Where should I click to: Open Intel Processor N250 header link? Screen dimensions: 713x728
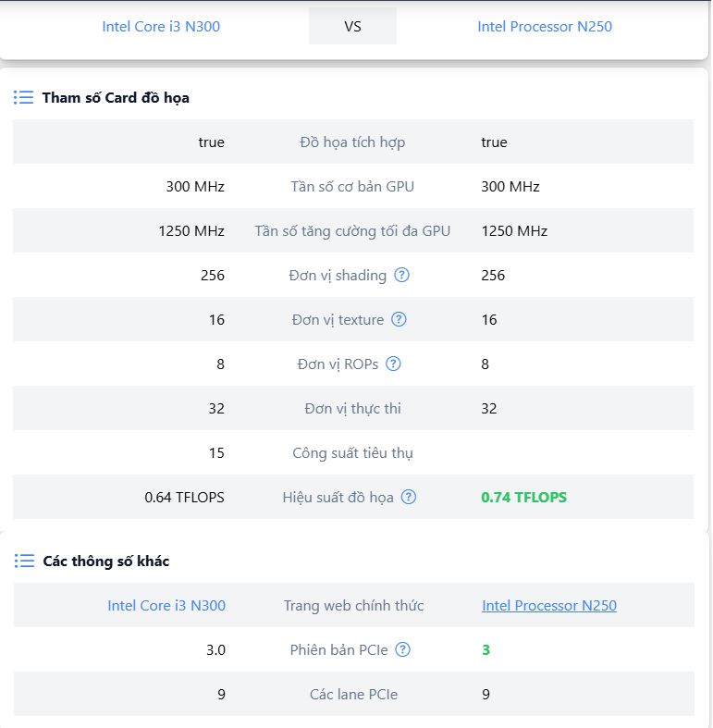pyautogui.click(x=545, y=26)
